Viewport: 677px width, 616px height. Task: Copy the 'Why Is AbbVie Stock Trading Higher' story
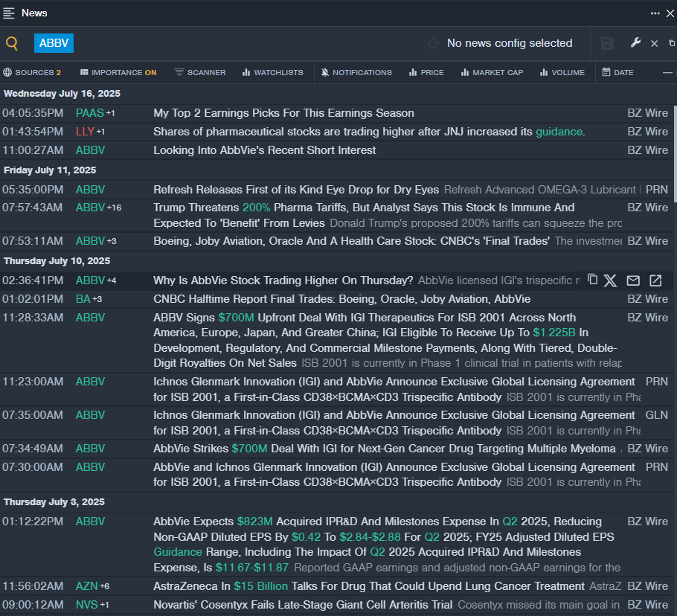click(593, 280)
